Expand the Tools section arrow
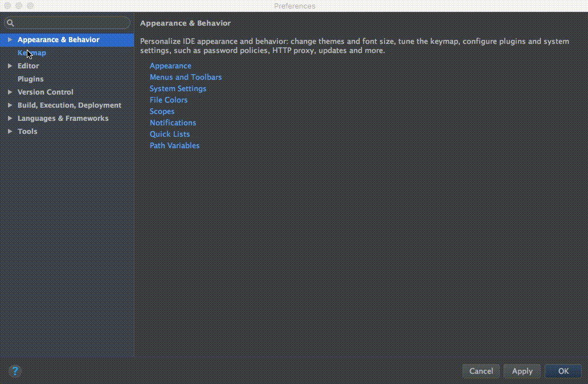This screenshot has height=384, width=588. 10,131
